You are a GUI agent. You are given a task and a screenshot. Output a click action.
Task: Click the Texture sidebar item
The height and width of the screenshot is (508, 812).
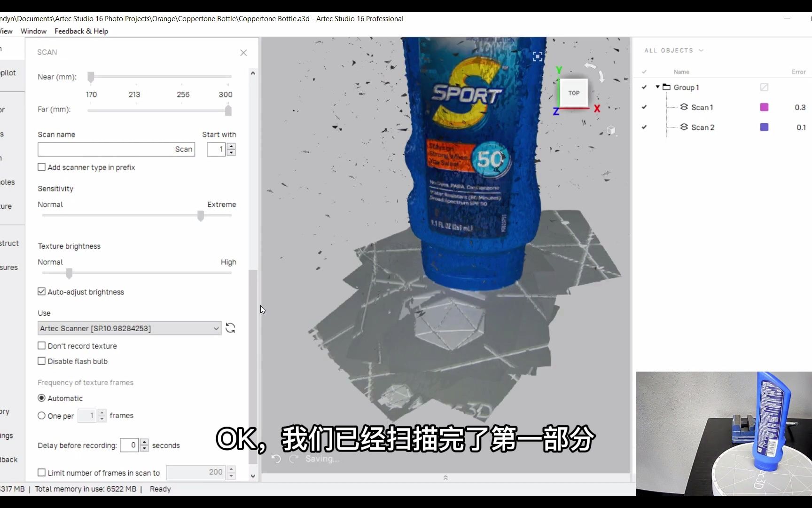(6, 206)
